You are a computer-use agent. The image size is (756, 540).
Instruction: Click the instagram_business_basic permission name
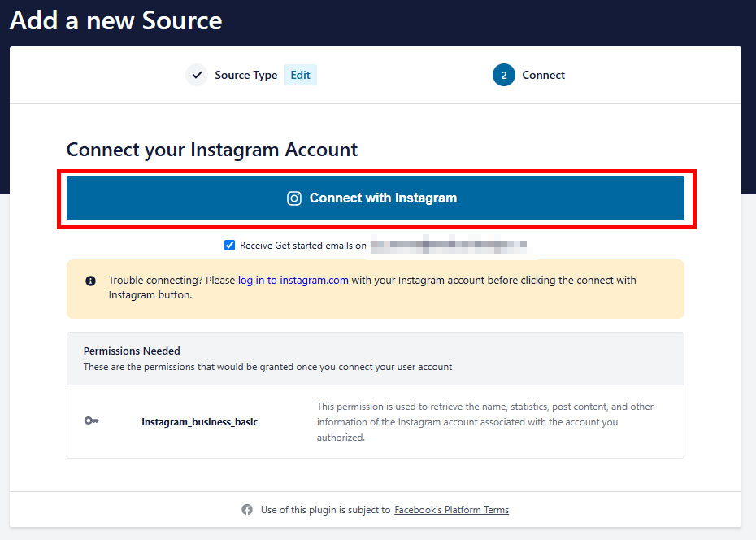200,422
